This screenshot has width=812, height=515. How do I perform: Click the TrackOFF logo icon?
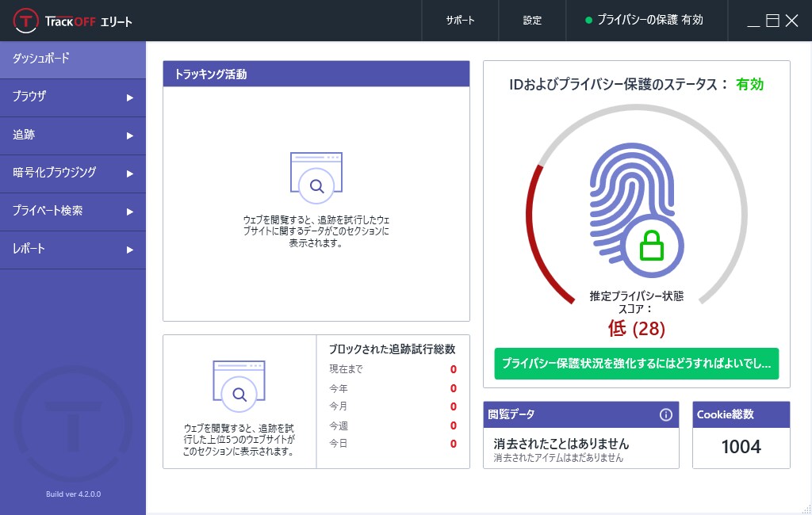click(25, 21)
